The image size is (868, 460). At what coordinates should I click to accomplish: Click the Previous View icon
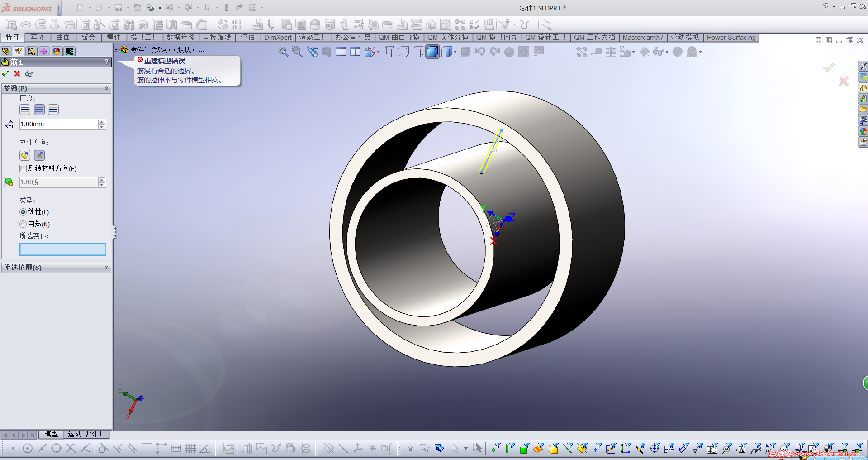pyautogui.click(x=312, y=52)
